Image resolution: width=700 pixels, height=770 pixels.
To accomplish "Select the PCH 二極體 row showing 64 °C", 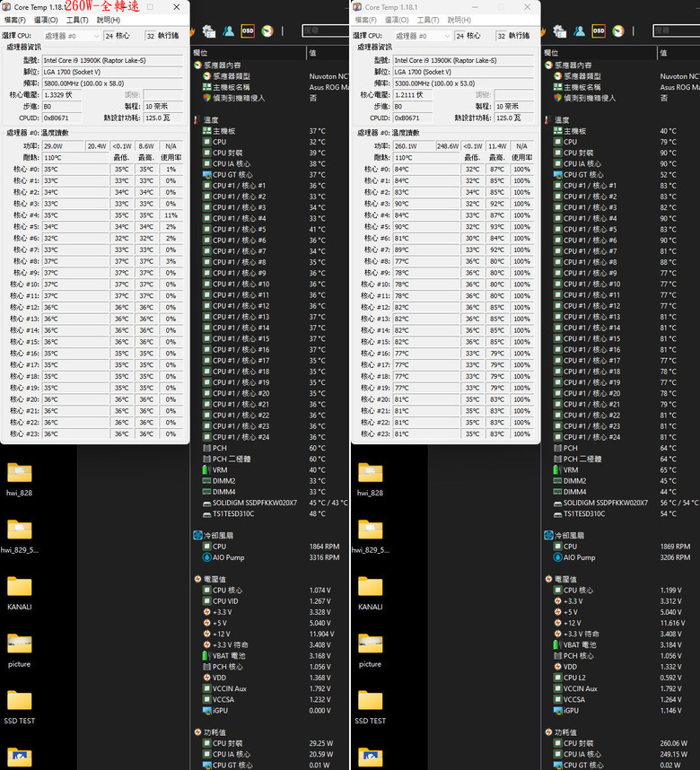I will (621, 459).
